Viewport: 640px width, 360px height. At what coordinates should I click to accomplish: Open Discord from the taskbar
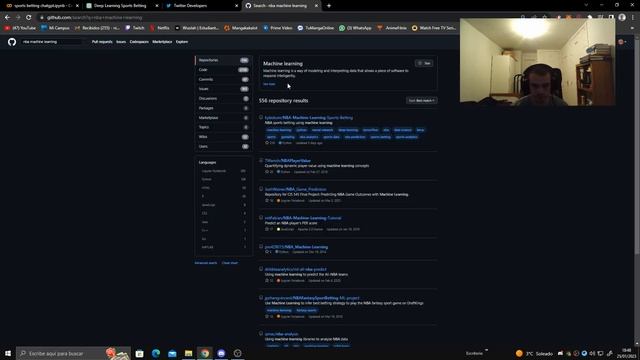point(221,353)
